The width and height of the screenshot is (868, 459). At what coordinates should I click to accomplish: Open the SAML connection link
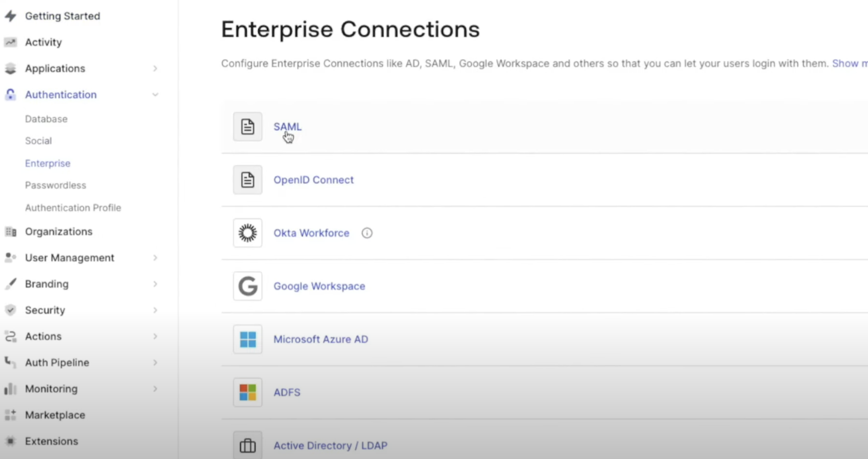[287, 127]
